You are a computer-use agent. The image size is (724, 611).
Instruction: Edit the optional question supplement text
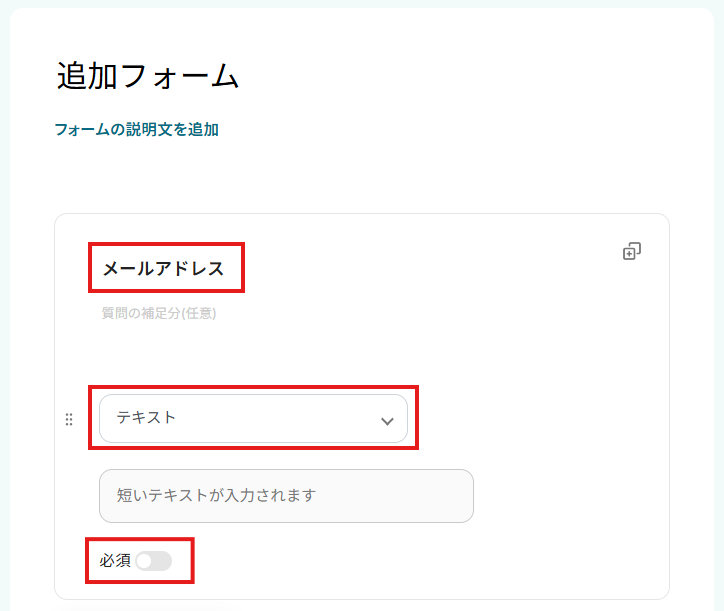click(159, 313)
